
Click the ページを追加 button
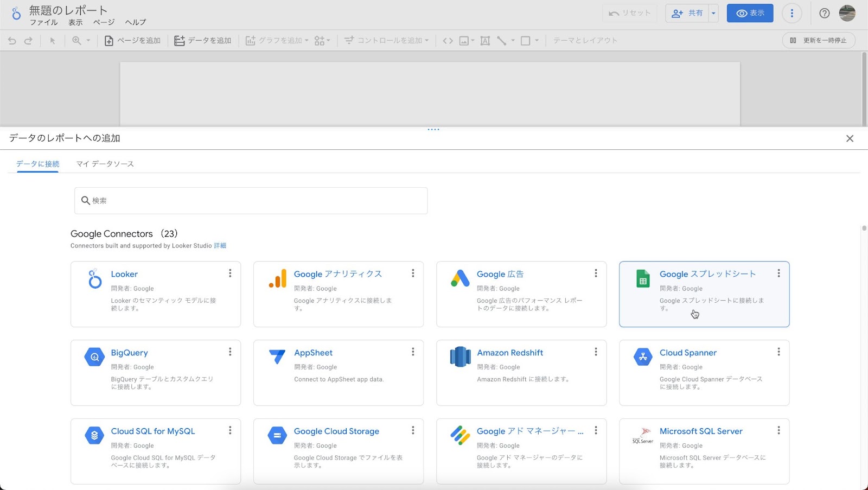[132, 41]
